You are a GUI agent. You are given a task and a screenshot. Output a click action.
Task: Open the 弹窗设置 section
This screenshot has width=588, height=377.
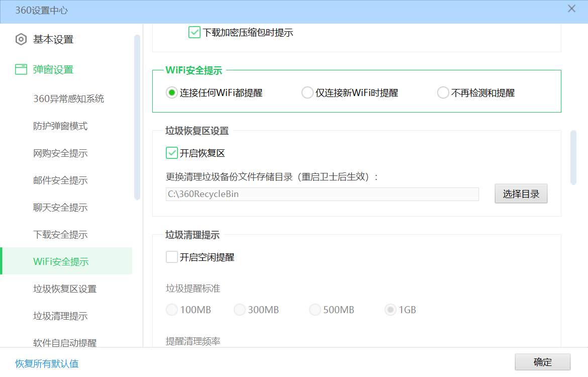pyautogui.click(x=53, y=69)
